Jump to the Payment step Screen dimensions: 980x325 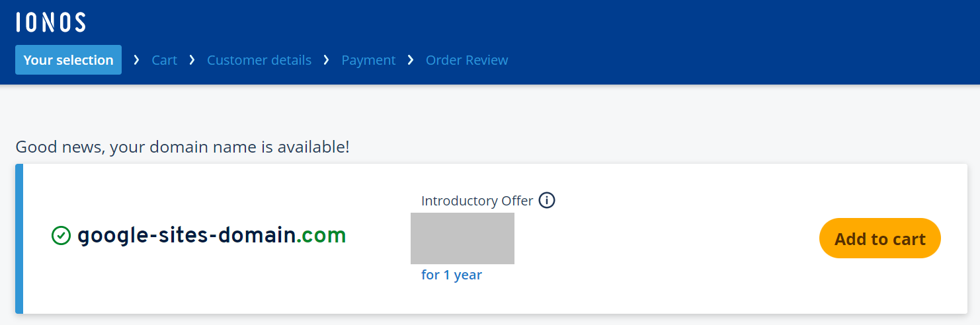(368, 60)
